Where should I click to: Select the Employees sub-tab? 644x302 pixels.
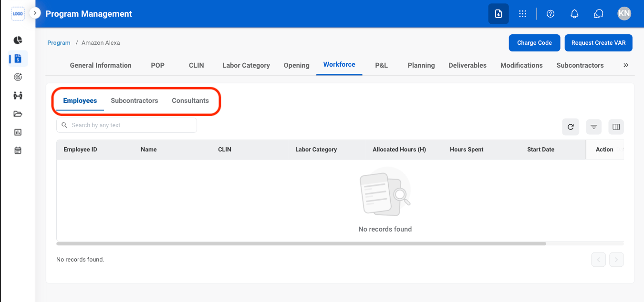80,101
